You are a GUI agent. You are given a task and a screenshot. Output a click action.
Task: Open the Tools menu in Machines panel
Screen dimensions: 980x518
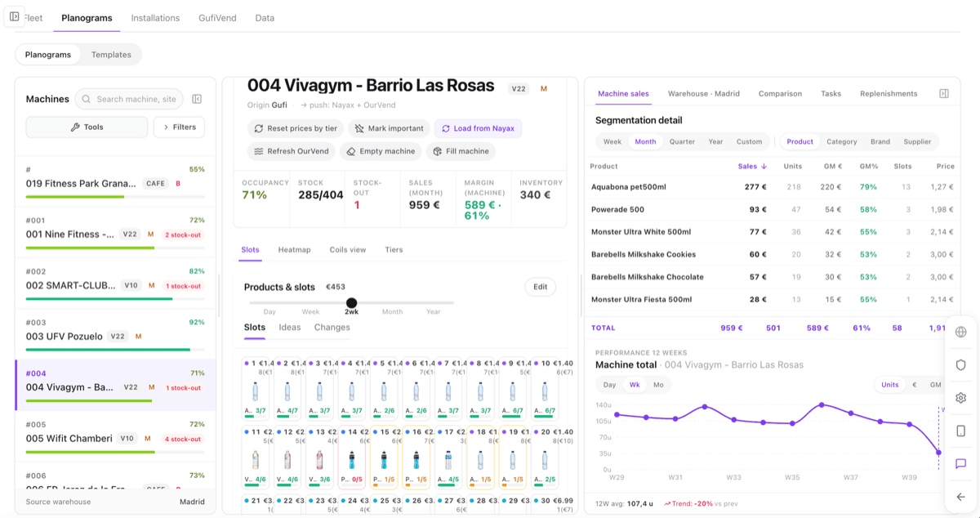(x=87, y=127)
